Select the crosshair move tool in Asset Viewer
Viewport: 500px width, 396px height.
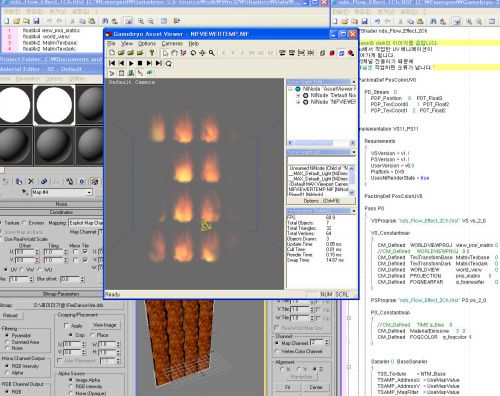coord(202,53)
